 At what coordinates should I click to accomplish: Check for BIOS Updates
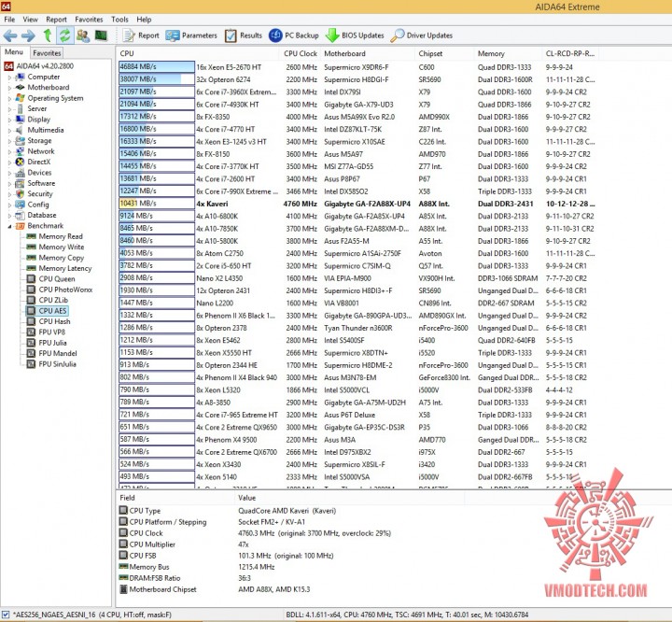point(355,35)
